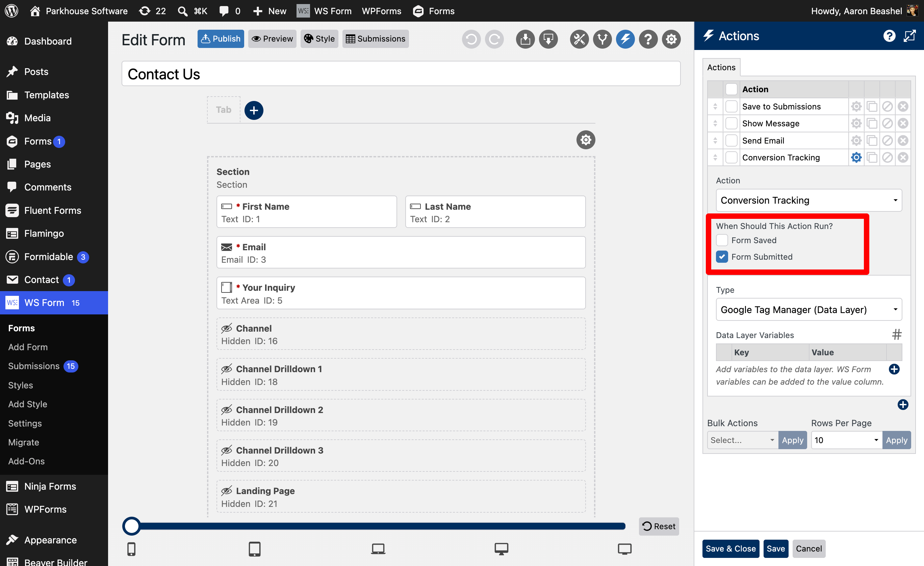The image size is (924, 566).
Task: Tick the Show Message checkbox
Action: pyautogui.click(x=731, y=123)
